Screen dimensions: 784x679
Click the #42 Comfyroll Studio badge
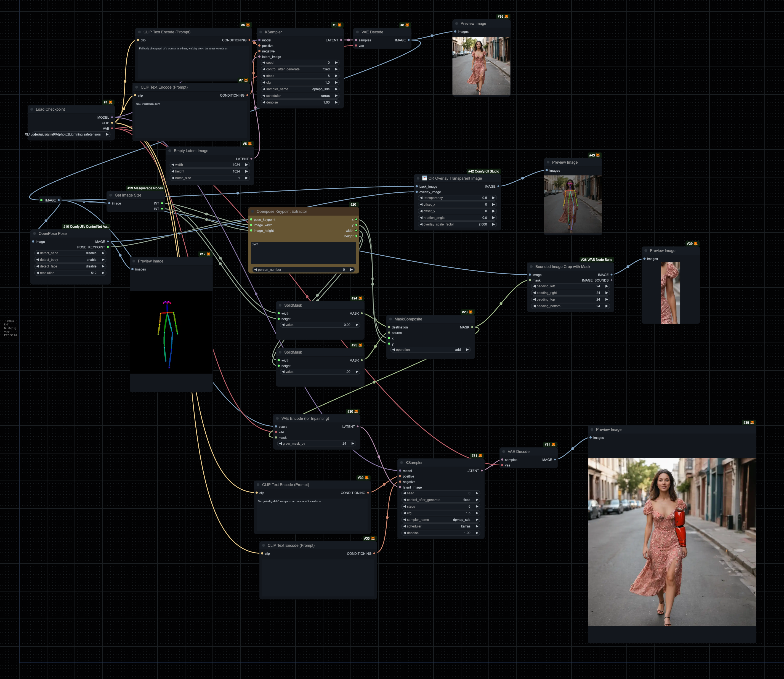(484, 172)
